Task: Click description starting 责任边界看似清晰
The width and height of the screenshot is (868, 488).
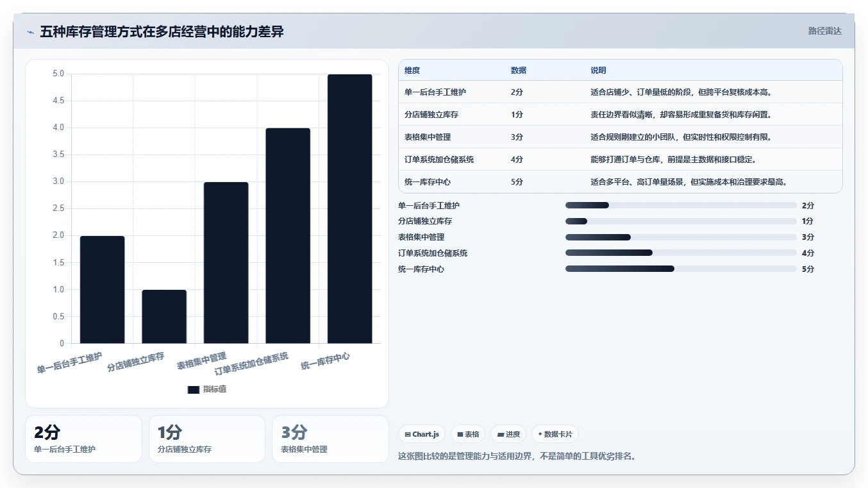Action: (x=681, y=115)
